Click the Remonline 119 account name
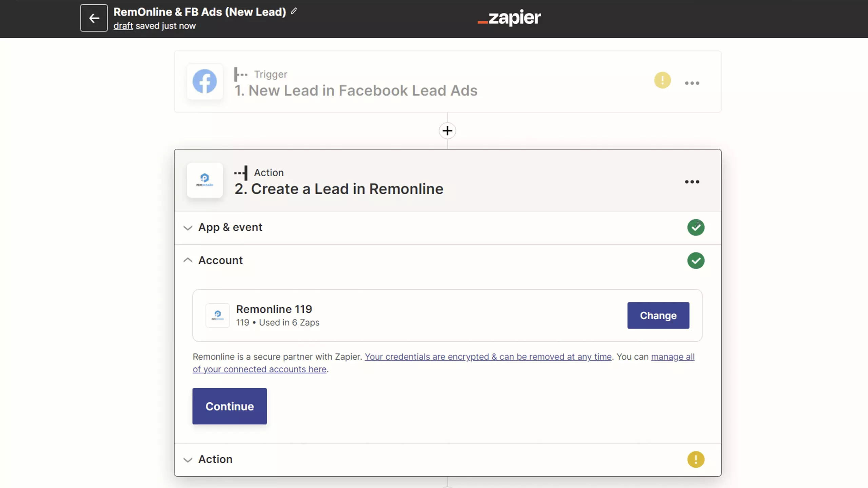Viewport: 868px width, 488px height. pyautogui.click(x=274, y=309)
